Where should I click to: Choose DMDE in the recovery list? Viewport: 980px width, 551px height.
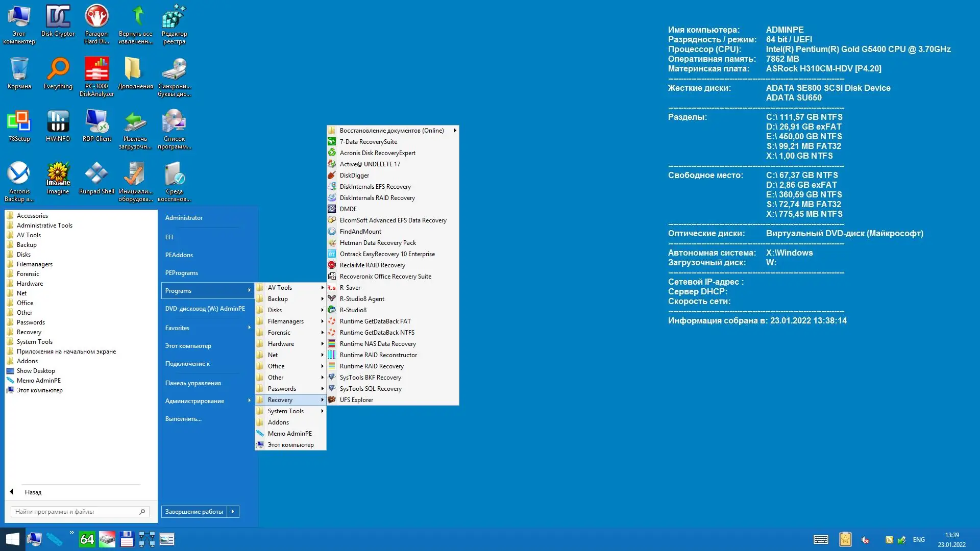pyautogui.click(x=348, y=209)
